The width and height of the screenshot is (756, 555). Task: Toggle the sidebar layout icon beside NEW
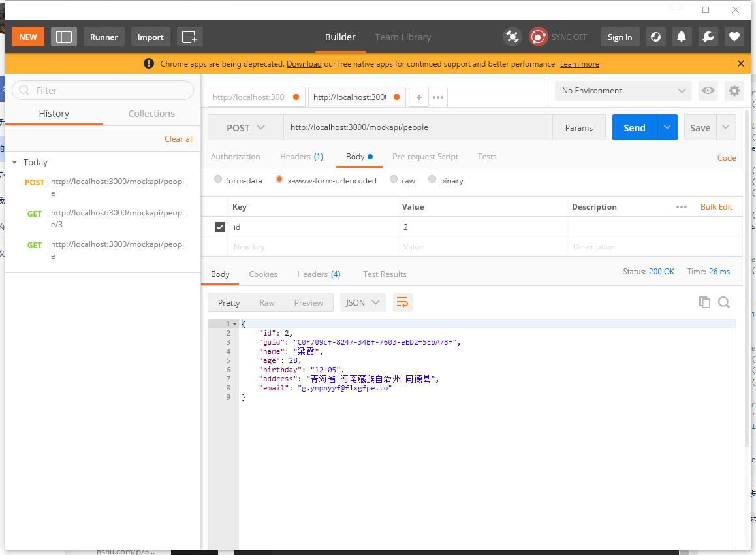pyautogui.click(x=63, y=37)
